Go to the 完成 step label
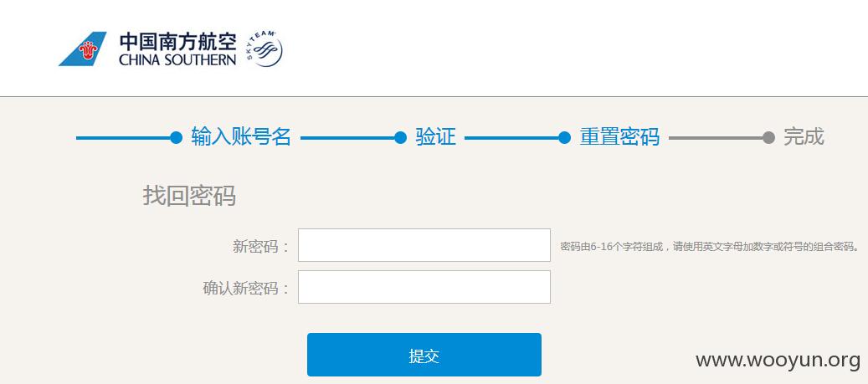The height and width of the screenshot is (384, 868). pyautogui.click(x=804, y=136)
